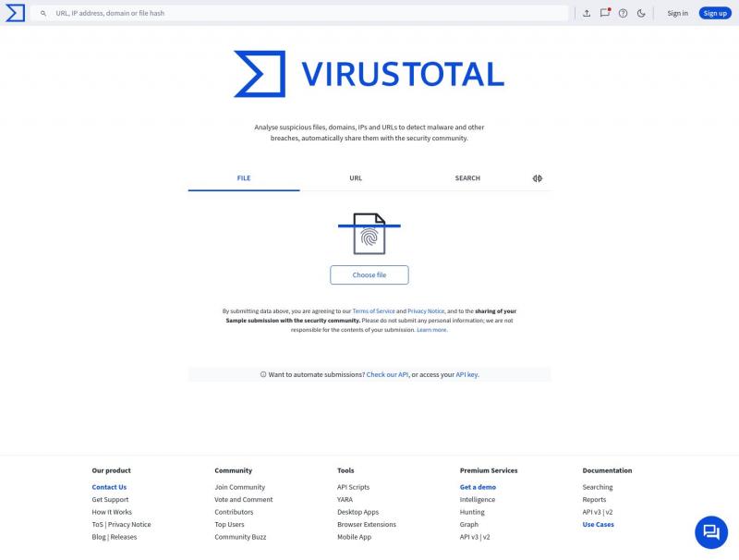Open Searching documentation link
739x560 pixels.
(598, 487)
